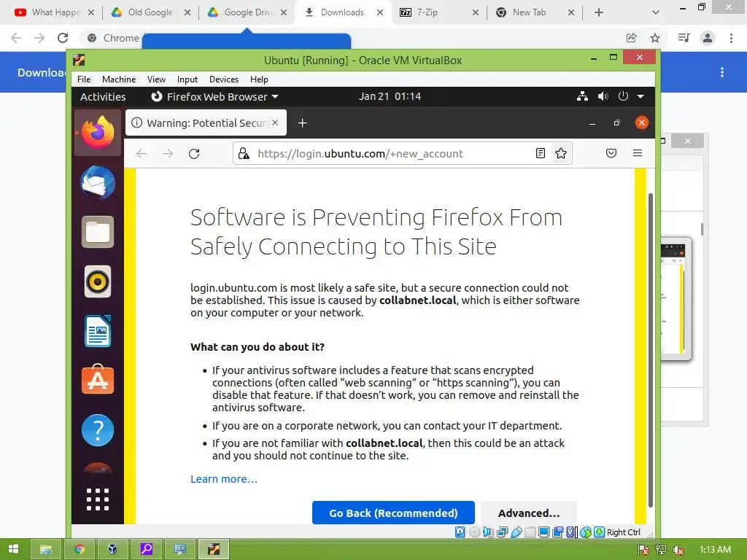Open Ubuntu network status icon
This screenshot has width=747, height=560.
click(582, 96)
